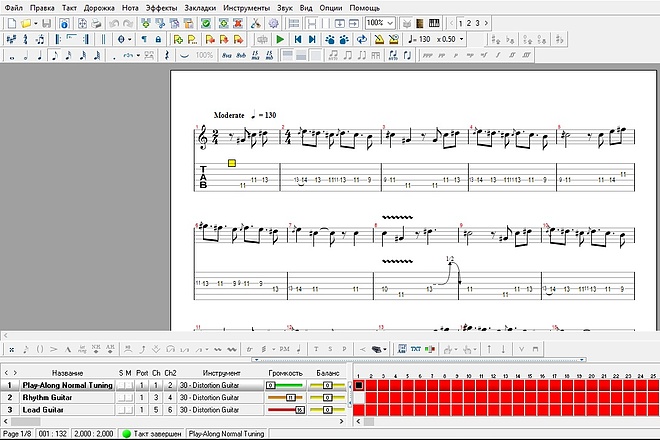Click the Print icon in toolbar
This screenshot has height=440, width=660.
96,24
